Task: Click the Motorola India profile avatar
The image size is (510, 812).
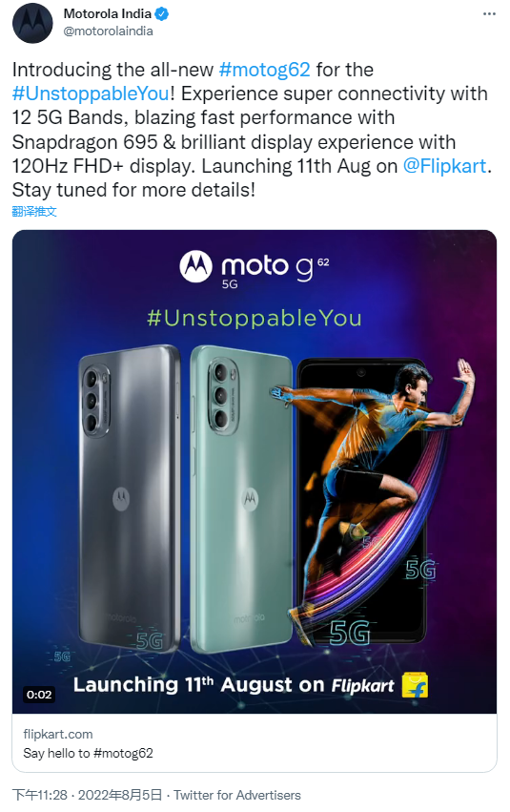Action: tap(32, 23)
